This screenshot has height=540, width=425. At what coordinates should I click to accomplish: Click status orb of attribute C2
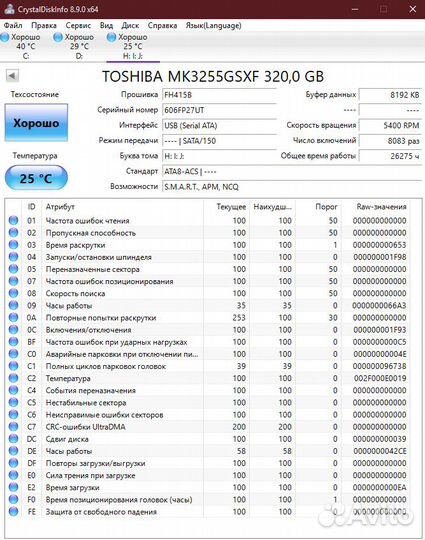(13, 378)
